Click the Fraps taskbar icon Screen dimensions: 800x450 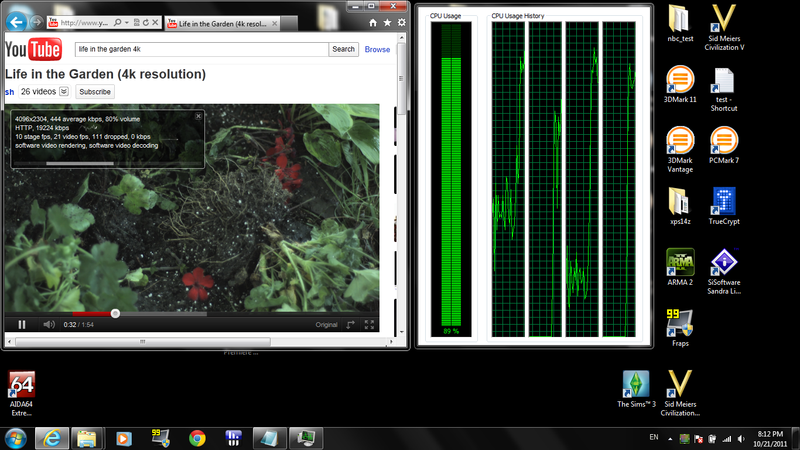click(x=161, y=438)
